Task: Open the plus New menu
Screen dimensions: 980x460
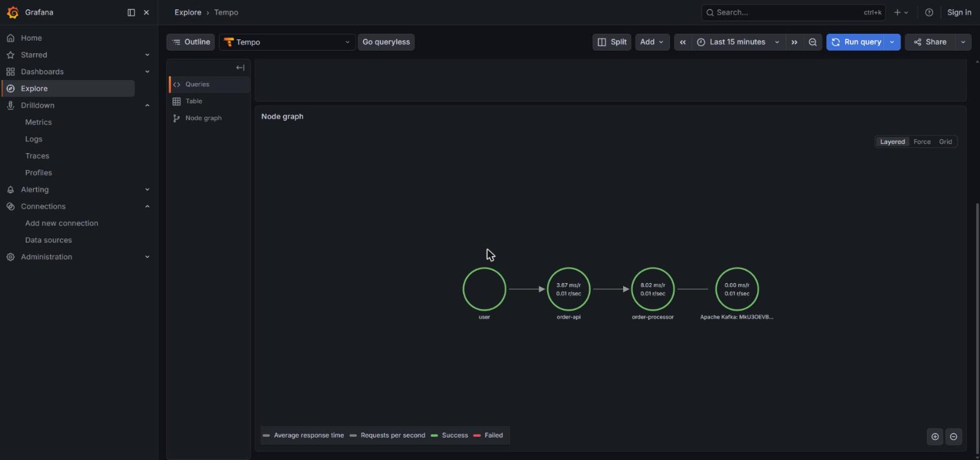Action: click(x=901, y=12)
